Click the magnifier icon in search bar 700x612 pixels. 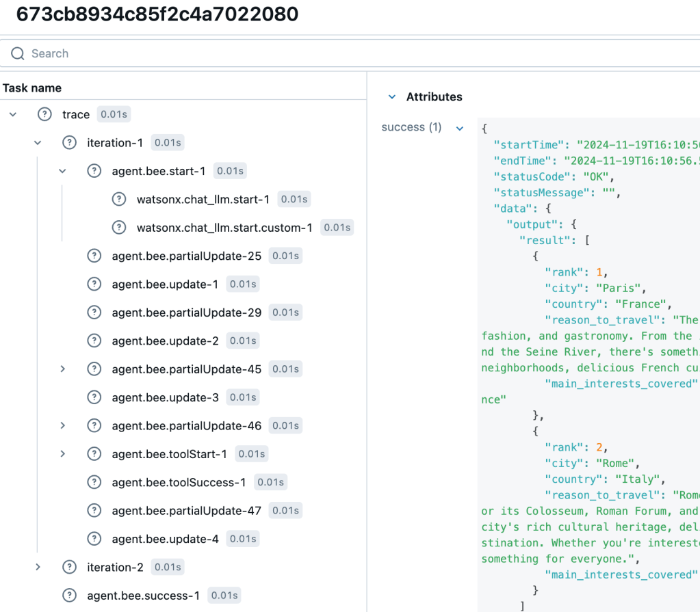18,53
